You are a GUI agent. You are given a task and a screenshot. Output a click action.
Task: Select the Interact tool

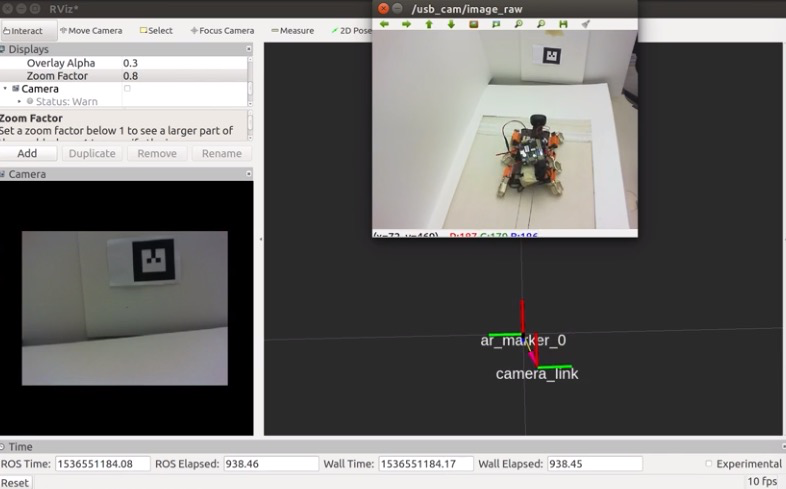(x=28, y=31)
